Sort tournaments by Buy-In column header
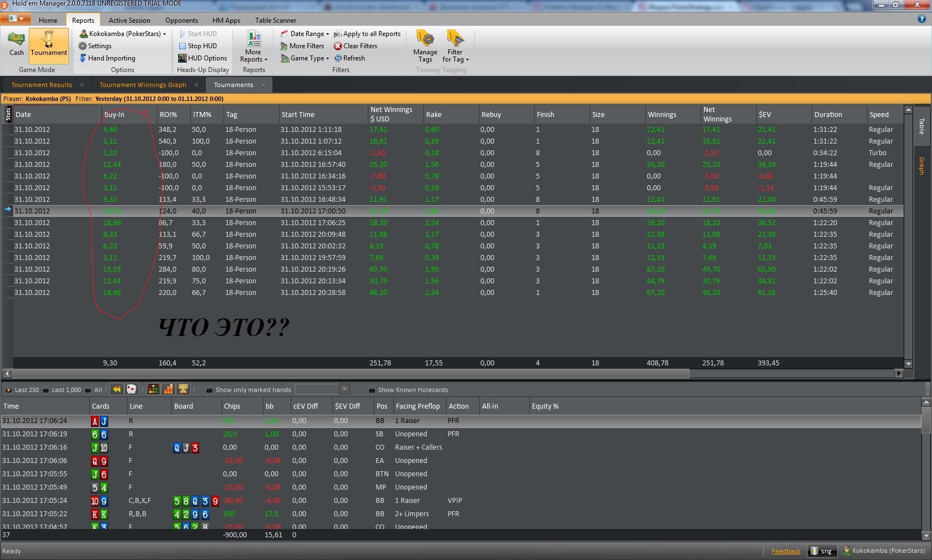Viewport: 932px width, 560px height. point(129,114)
